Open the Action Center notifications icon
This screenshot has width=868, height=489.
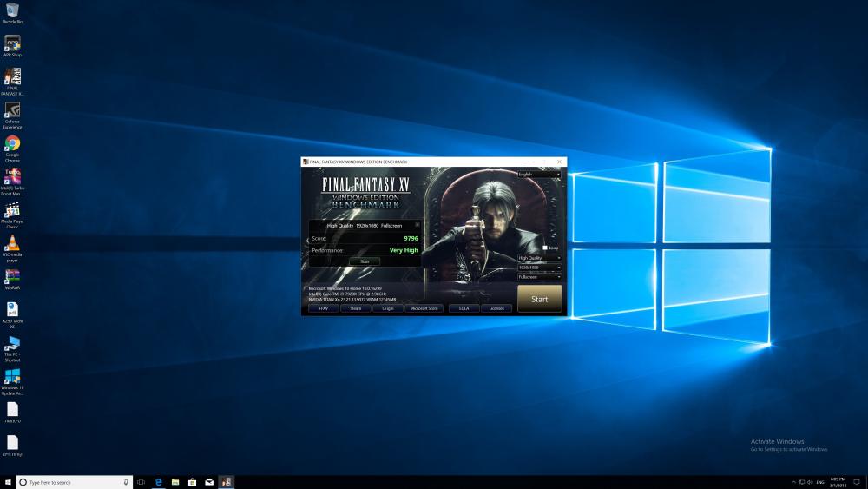[x=857, y=482]
